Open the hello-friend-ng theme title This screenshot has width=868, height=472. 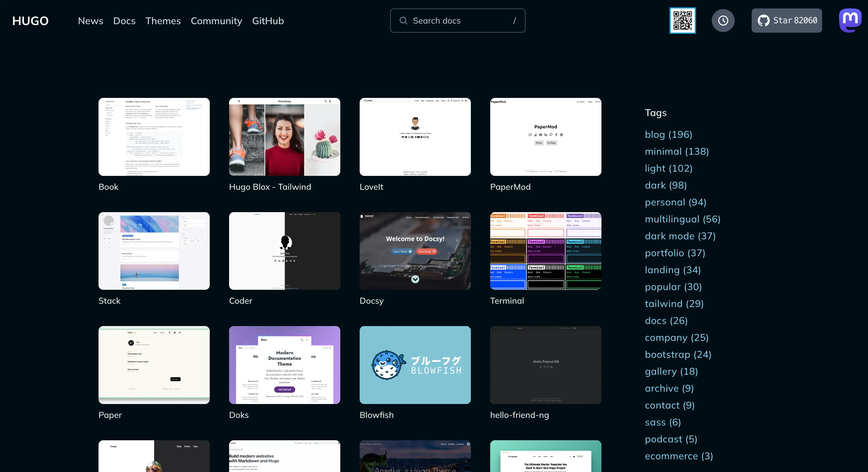[x=519, y=415]
